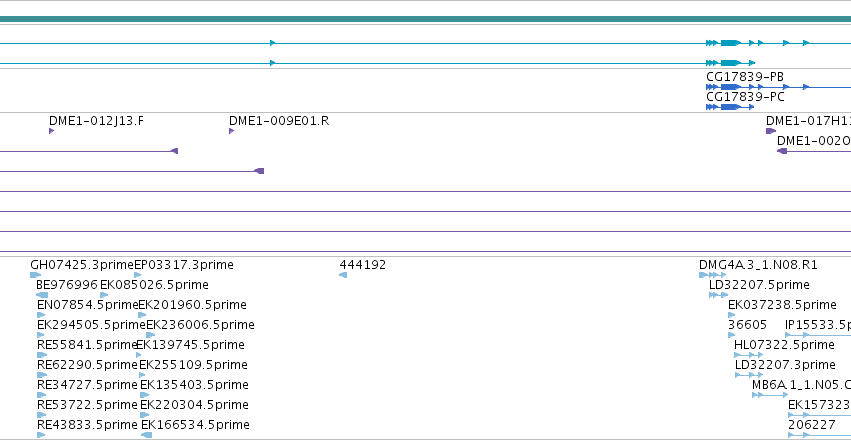Click the HL07322.5prime EST glyph
This screenshot has height=440, width=851.
tap(748, 355)
